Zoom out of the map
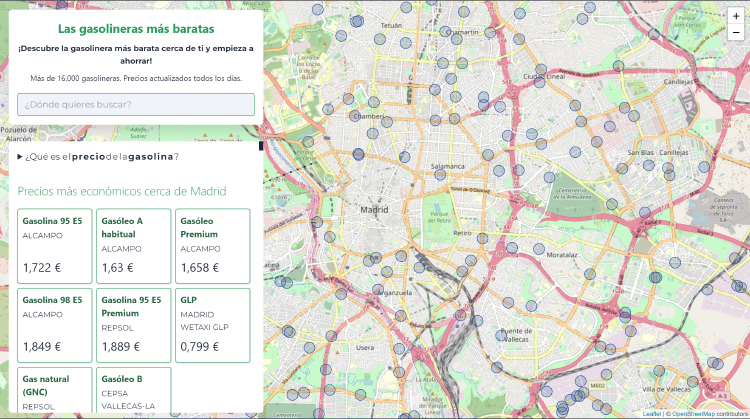 [x=736, y=33]
